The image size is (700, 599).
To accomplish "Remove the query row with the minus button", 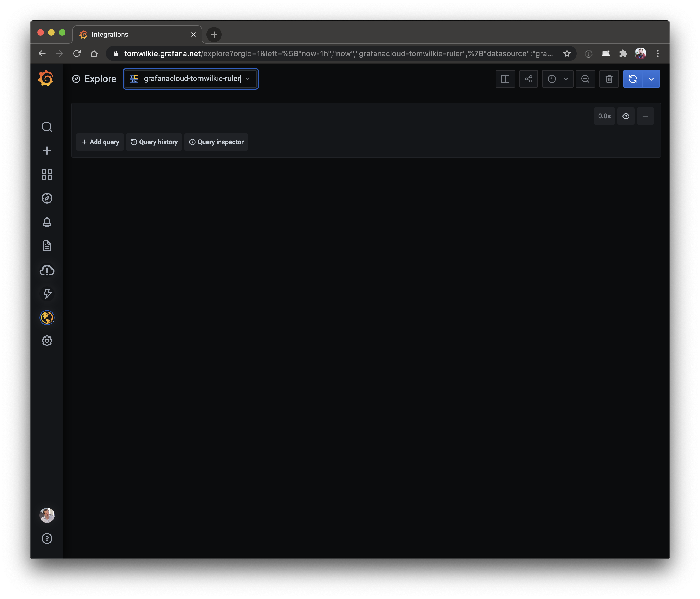I will 645,116.
